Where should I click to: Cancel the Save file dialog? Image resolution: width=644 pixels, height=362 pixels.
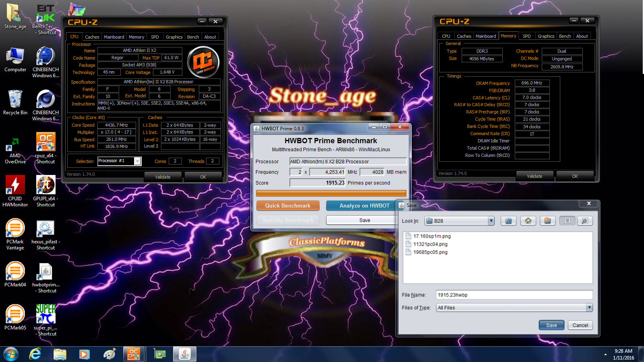pyautogui.click(x=580, y=325)
